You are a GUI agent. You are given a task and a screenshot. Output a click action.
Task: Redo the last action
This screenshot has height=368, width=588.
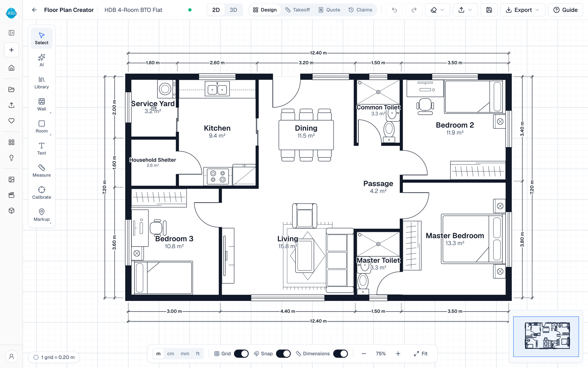click(414, 10)
